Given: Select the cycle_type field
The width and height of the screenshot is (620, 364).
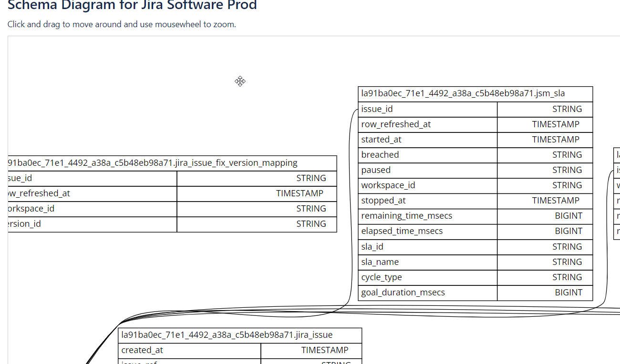Looking at the screenshot, I should (475, 277).
